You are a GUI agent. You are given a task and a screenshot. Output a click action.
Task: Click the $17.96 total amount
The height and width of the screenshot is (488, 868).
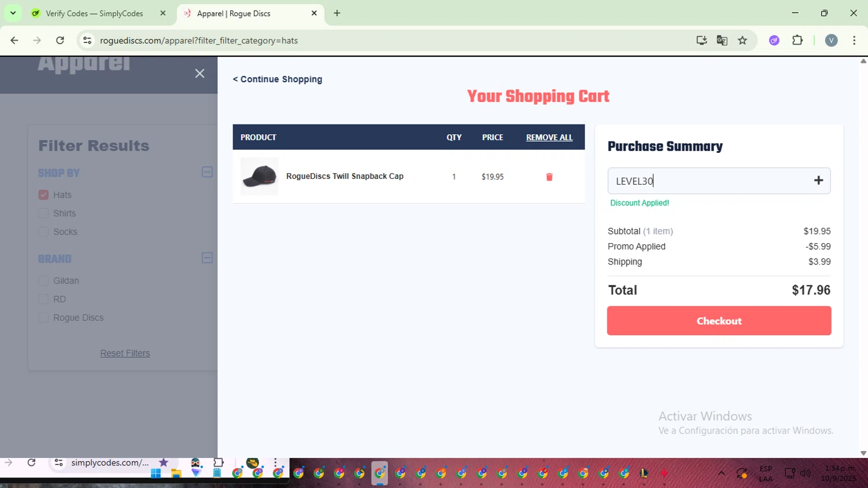(x=811, y=290)
